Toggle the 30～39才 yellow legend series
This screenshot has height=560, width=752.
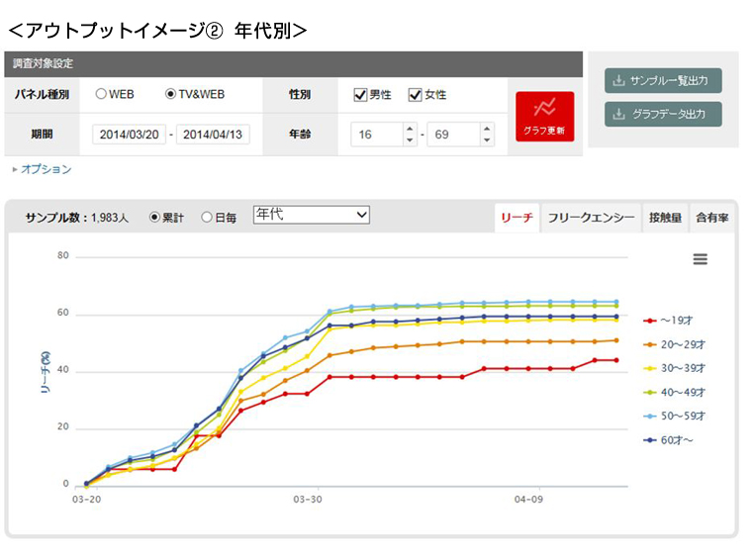pyautogui.click(x=650, y=368)
